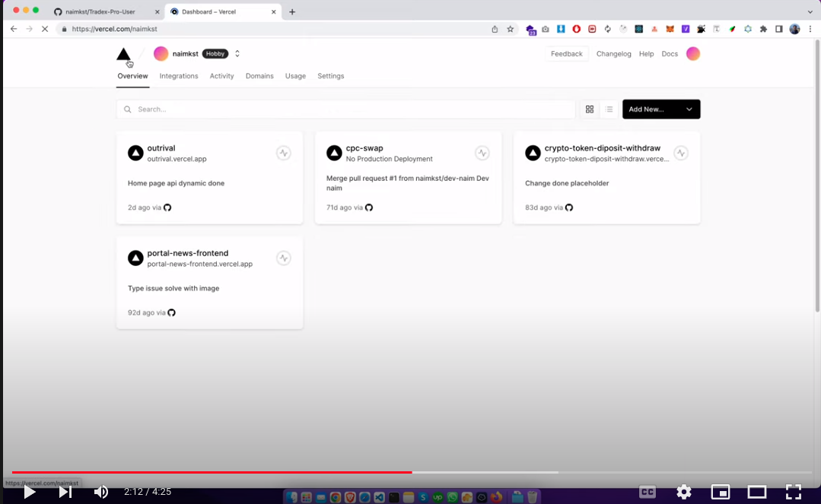This screenshot has width=821, height=504.
Task: Go to the Domains tab
Action: click(x=259, y=76)
